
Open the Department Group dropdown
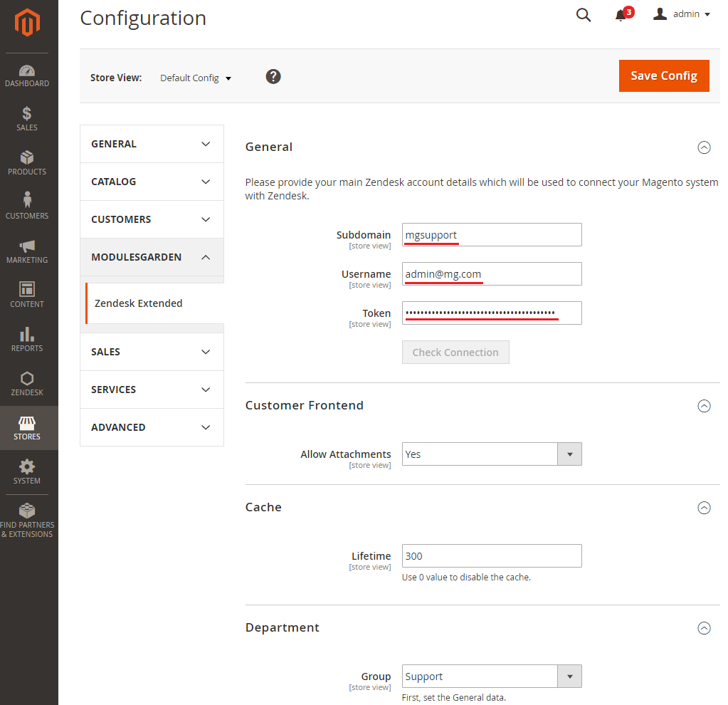click(x=492, y=677)
